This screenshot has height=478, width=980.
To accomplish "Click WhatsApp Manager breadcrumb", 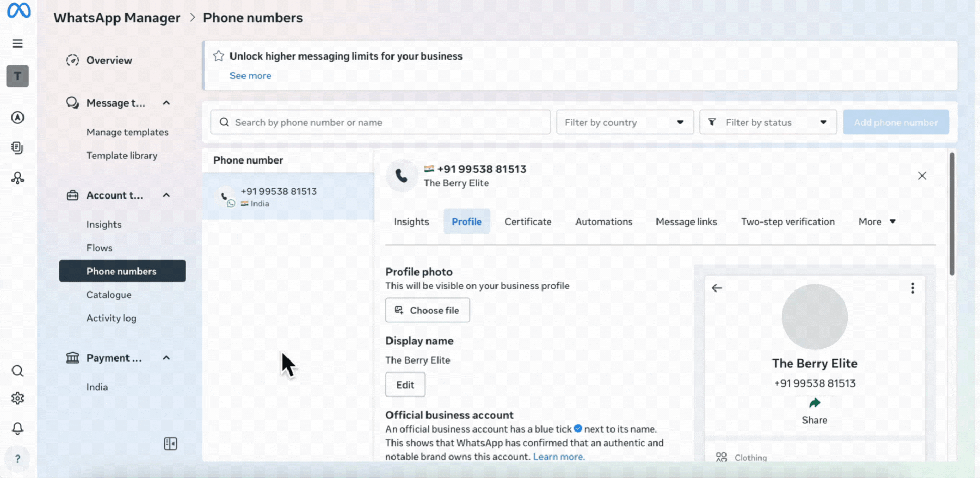I will click(117, 18).
